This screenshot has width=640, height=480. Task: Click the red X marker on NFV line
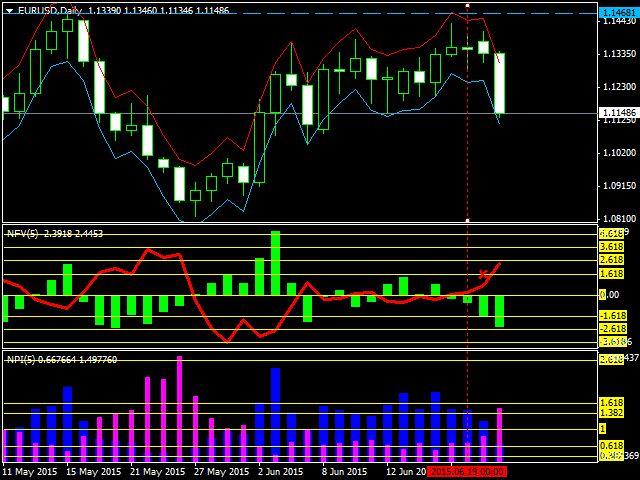click(483, 274)
